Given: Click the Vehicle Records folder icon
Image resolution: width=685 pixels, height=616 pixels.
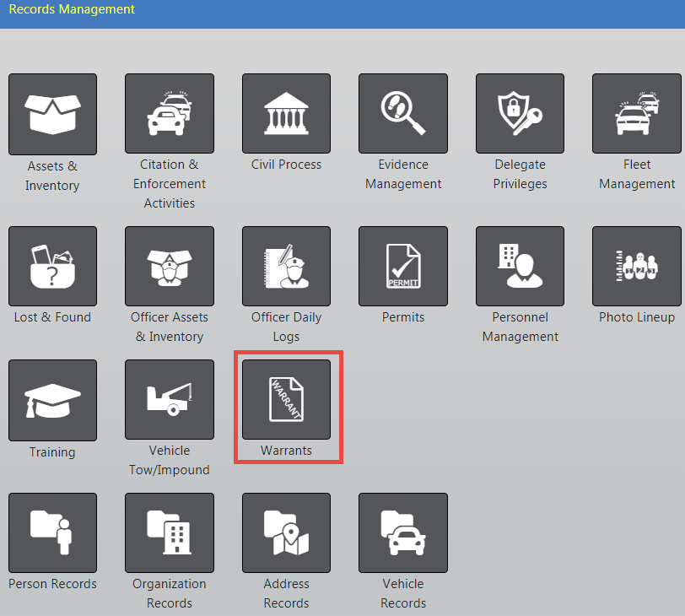Looking at the screenshot, I should pyautogui.click(x=403, y=533).
